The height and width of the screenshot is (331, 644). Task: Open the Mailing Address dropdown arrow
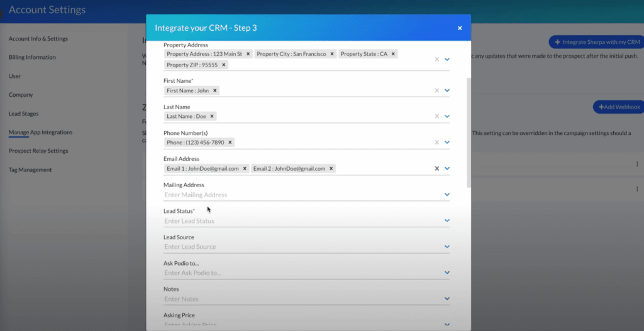point(447,195)
